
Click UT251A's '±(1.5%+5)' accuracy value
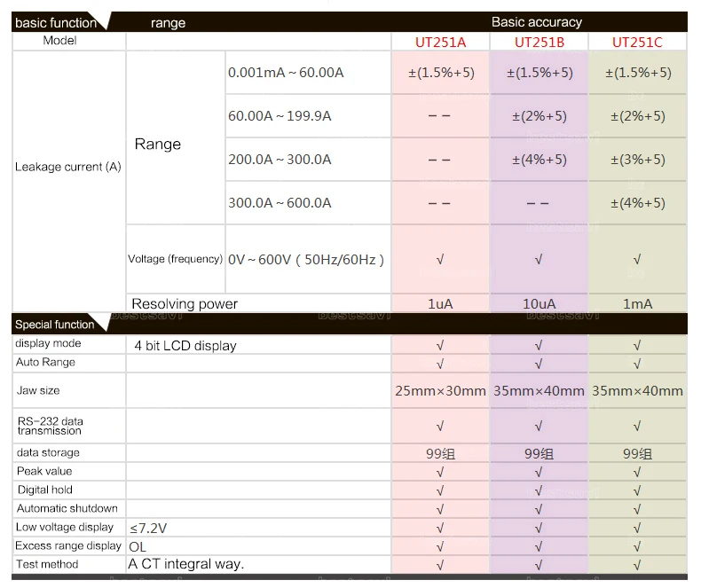[441, 73]
